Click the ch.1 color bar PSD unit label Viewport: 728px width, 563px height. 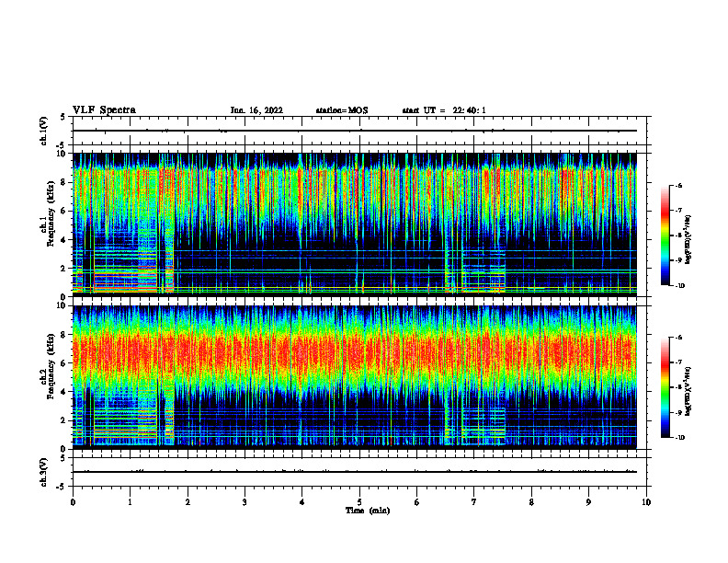pyautogui.click(x=688, y=240)
